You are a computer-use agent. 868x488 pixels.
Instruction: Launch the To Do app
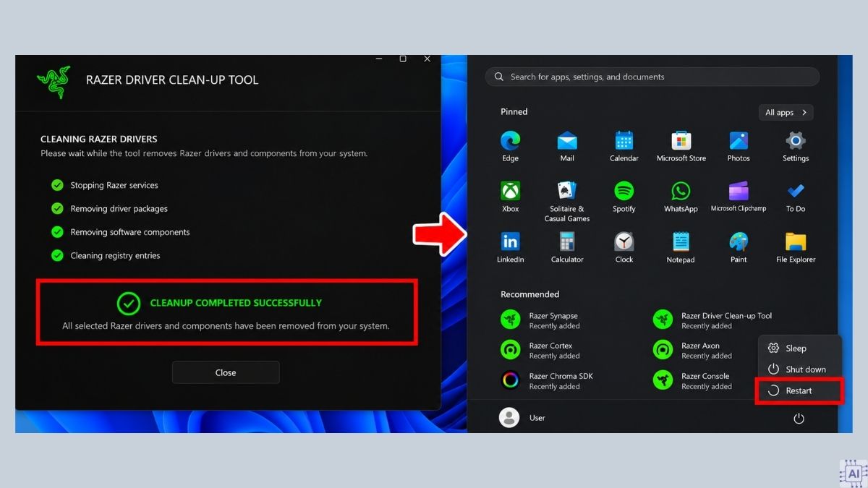point(796,197)
